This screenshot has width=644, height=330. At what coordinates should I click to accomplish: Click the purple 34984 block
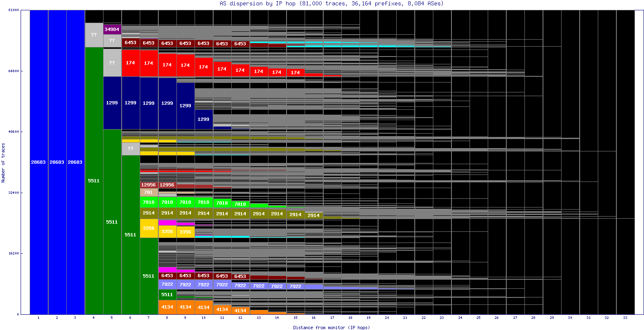pyautogui.click(x=112, y=29)
